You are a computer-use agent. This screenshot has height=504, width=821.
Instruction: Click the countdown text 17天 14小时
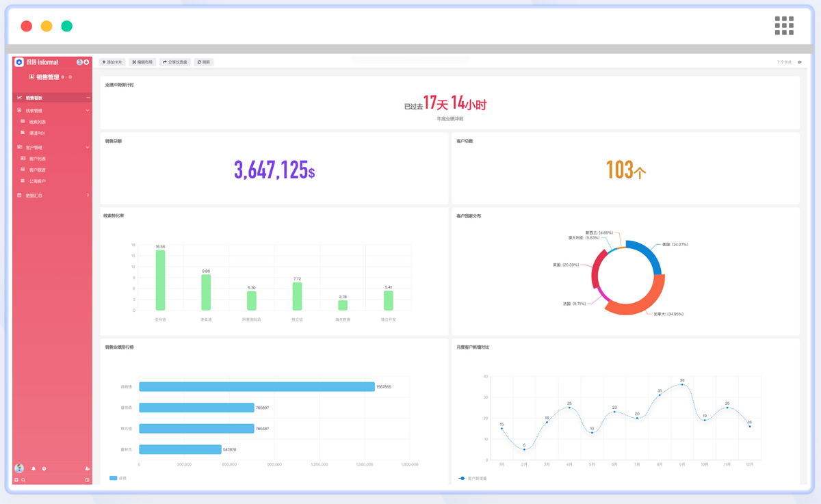[454, 103]
